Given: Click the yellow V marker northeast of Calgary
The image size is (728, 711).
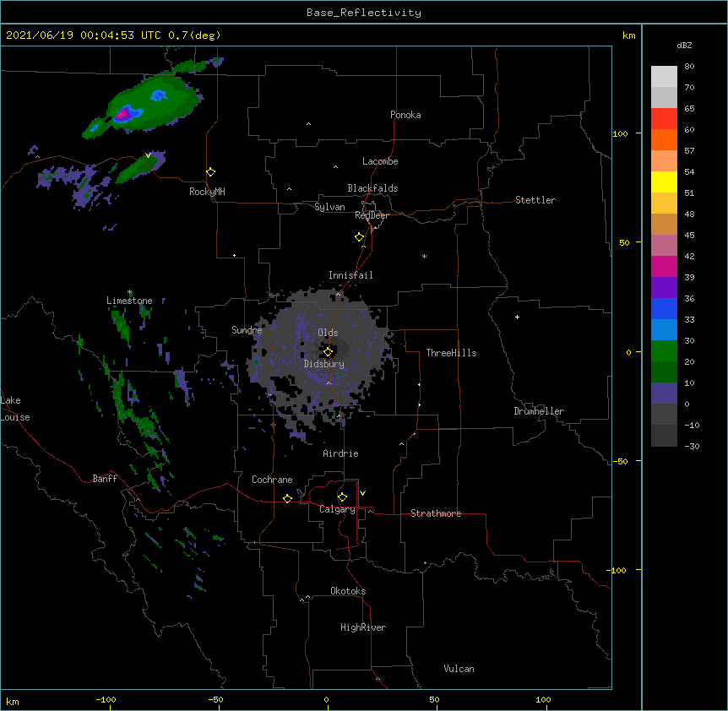Looking at the screenshot, I should (x=362, y=493).
